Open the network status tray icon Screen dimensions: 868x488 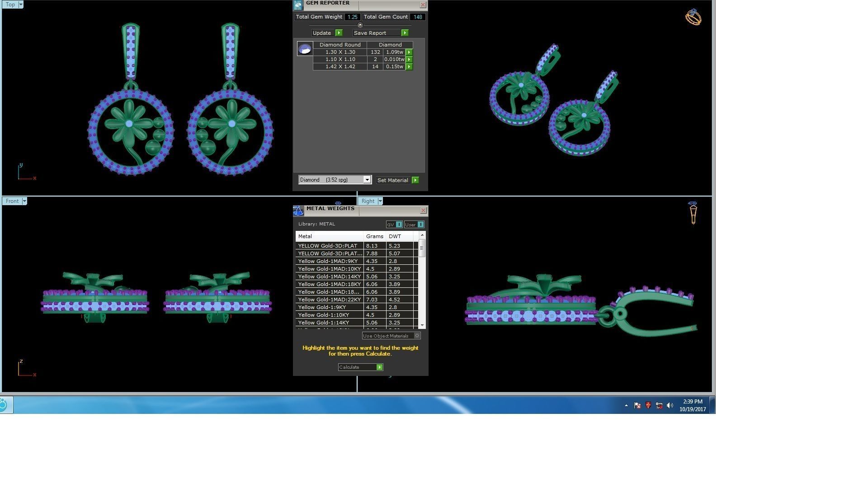[659, 406]
